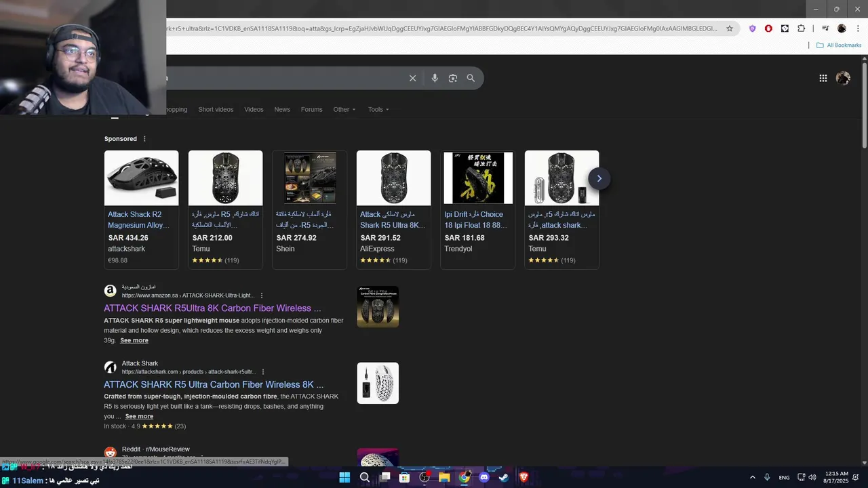Show hidden system tray icons
Screen dimensions: 868x488
coord(752,477)
